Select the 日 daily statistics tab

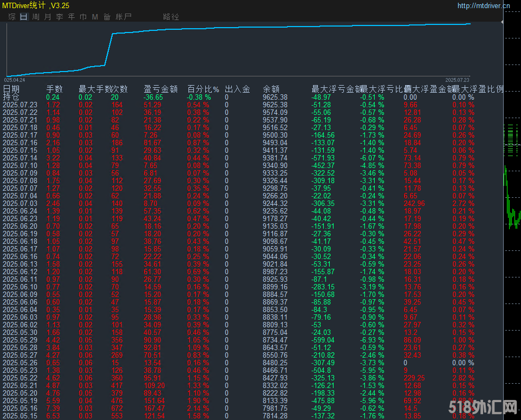pos(23,17)
